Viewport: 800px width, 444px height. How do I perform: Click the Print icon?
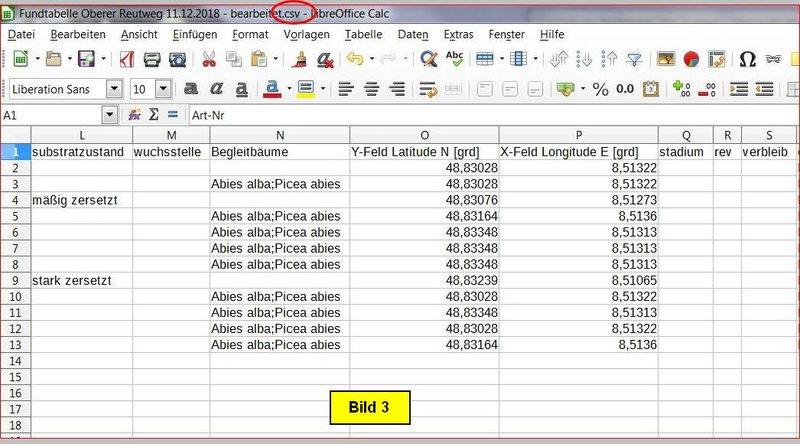[x=152, y=59]
